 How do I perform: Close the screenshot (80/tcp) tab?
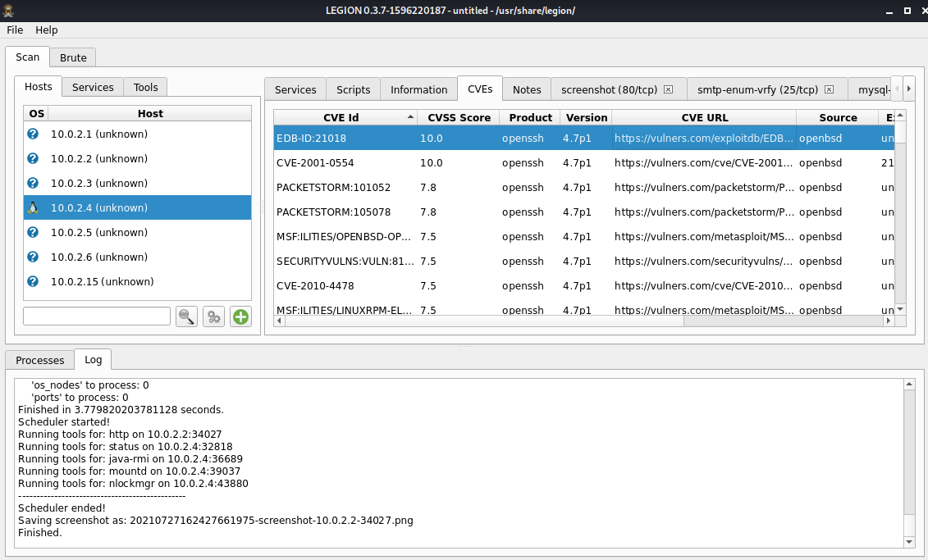668,89
